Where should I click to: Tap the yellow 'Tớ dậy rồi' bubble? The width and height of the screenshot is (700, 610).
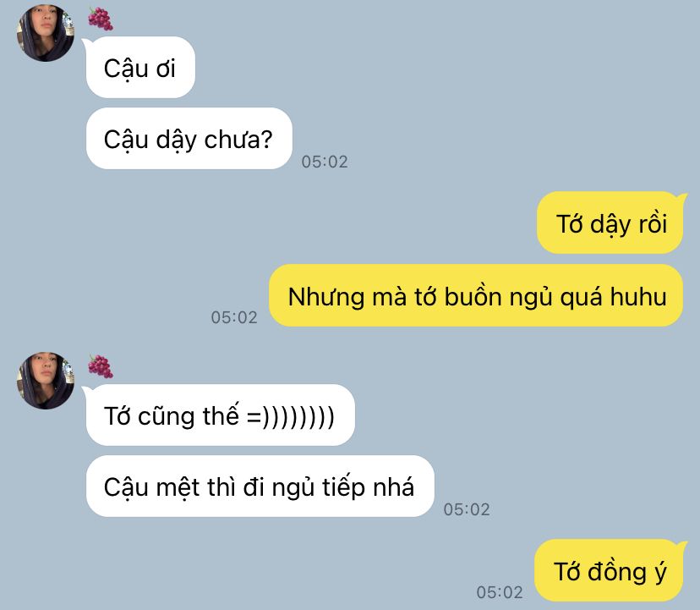click(x=610, y=223)
